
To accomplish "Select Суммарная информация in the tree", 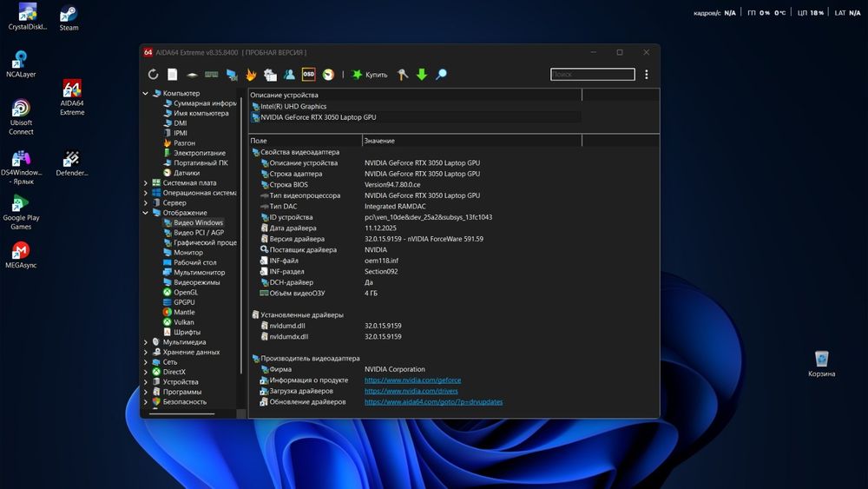I will point(200,103).
